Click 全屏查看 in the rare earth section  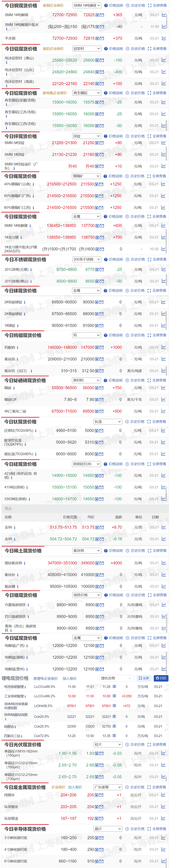[x=157, y=551]
